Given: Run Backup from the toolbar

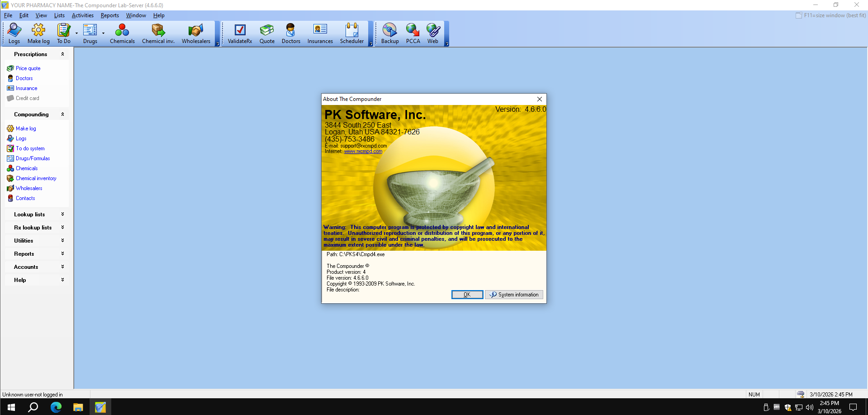Looking at the screenshot, I should (x=390, y=33).
